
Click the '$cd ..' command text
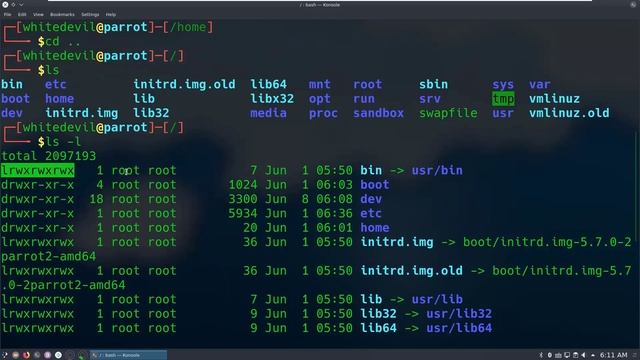59,41
